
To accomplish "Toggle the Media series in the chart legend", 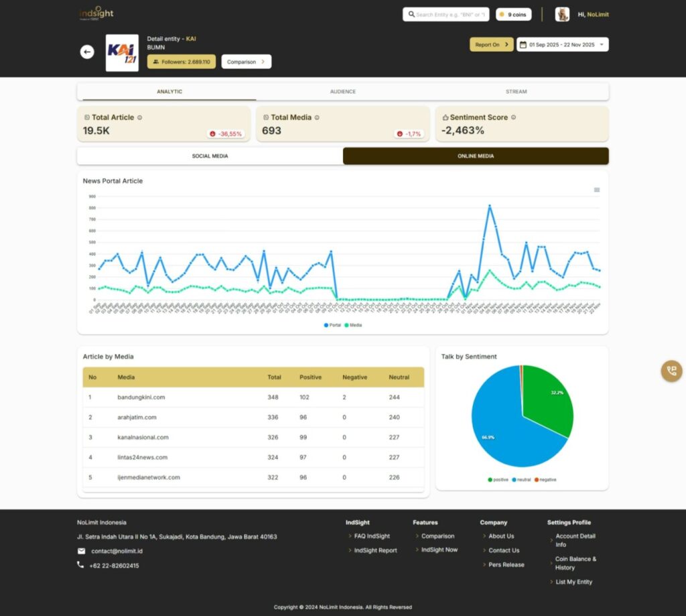I will (353, 324).
